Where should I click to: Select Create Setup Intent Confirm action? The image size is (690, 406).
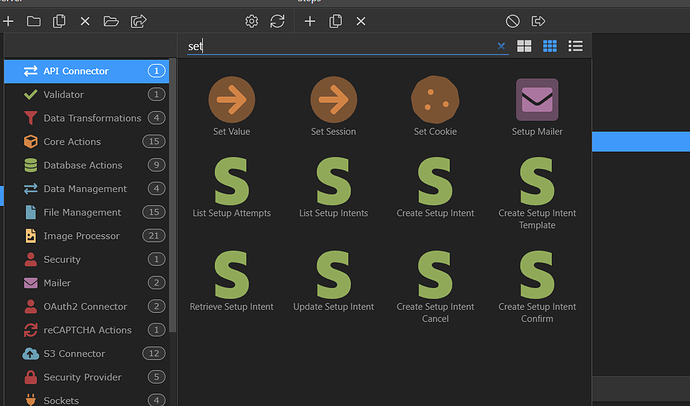[537, 287]
